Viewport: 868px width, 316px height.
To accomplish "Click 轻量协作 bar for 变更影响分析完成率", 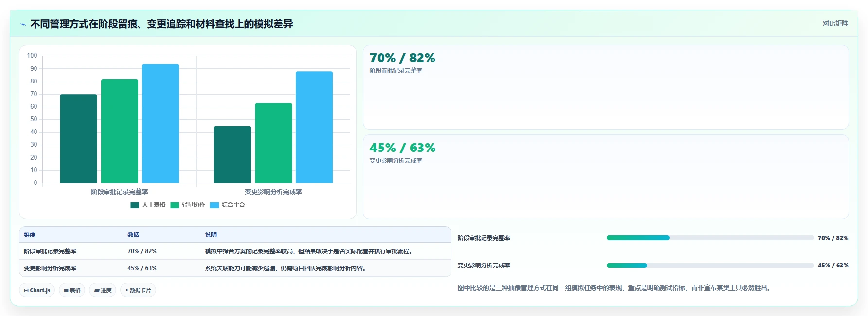I will click(274, 143).
